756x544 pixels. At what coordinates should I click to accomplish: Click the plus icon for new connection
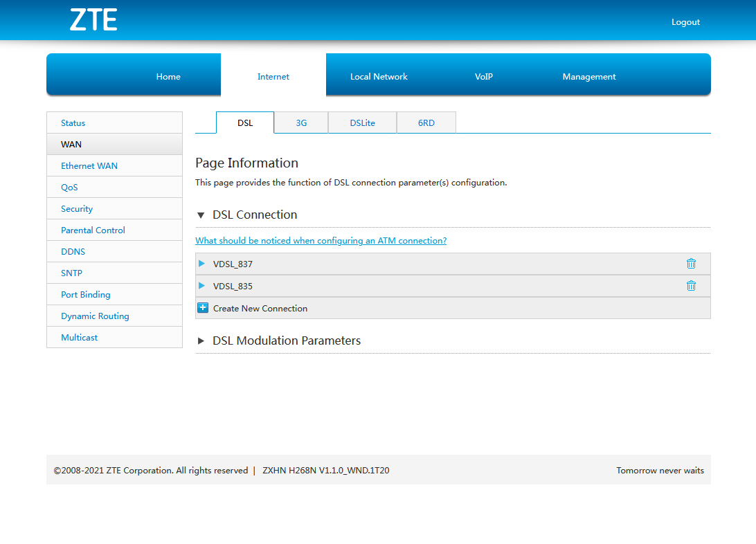coord(203,308)
